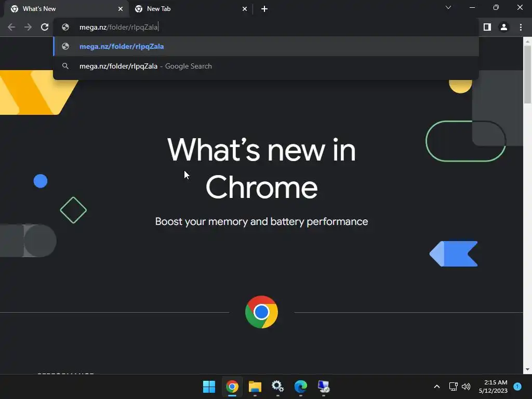Click the network status tray icon
The height and width of the screenshot is (399, 532).
(x=453, y=387)
